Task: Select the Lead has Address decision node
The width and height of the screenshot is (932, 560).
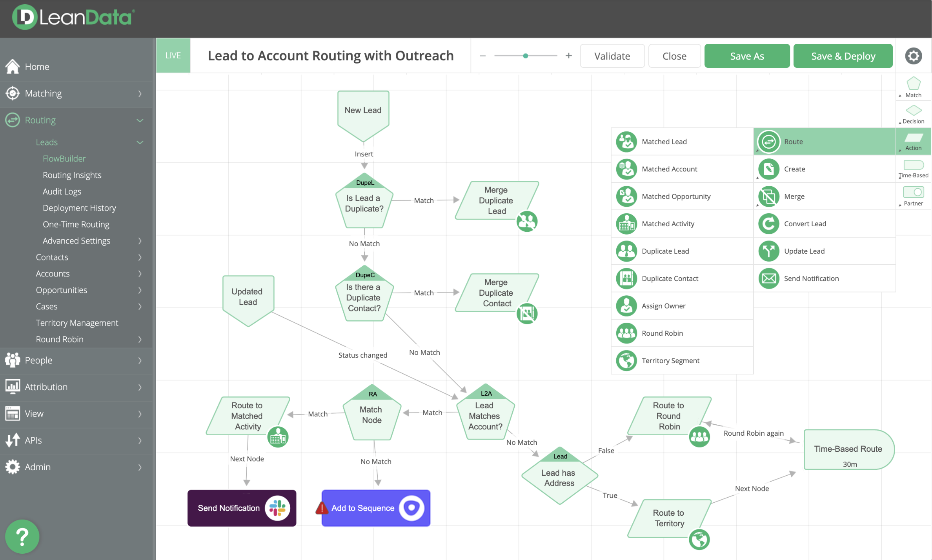Action: [560, 476]
